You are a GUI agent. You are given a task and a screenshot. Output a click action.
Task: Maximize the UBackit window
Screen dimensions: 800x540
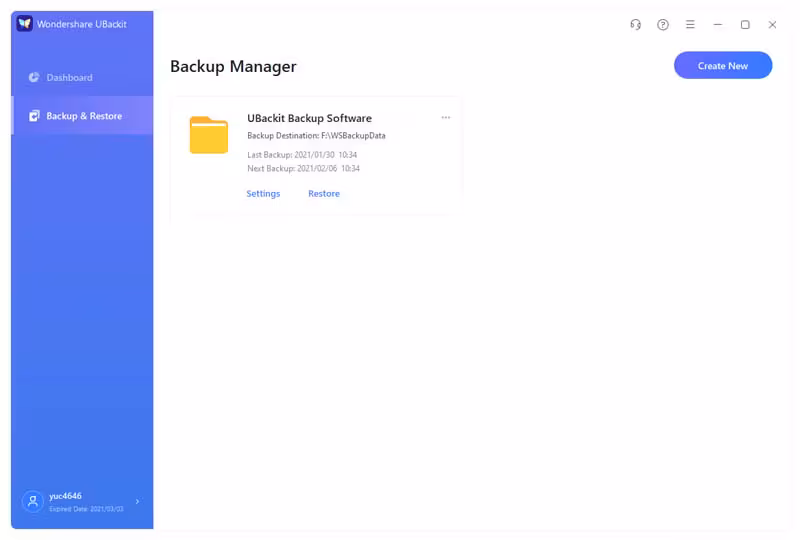pyautogui.click(x=745, y=24)
